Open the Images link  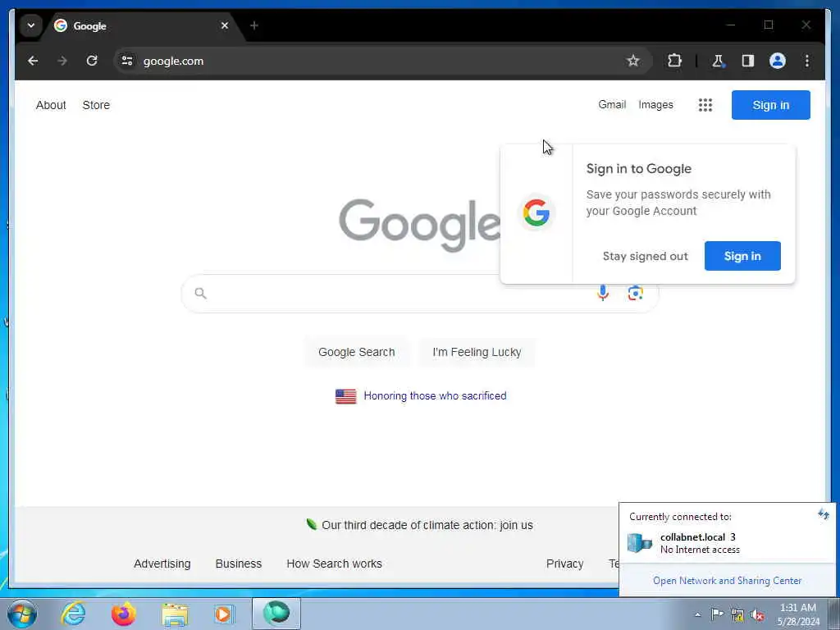(655, 104)
